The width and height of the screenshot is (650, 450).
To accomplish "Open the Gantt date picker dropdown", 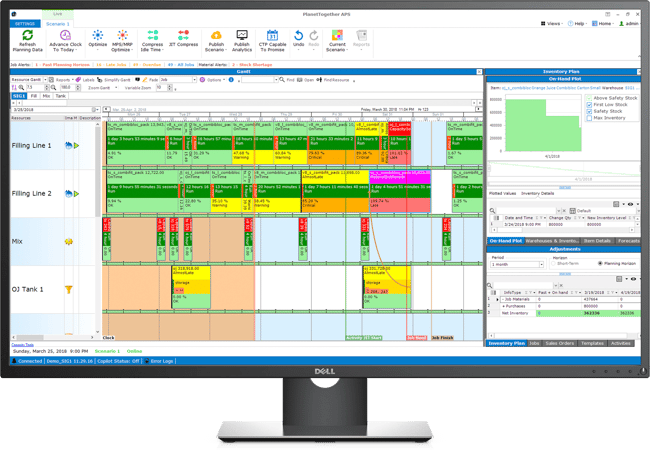I will [97, 110].
